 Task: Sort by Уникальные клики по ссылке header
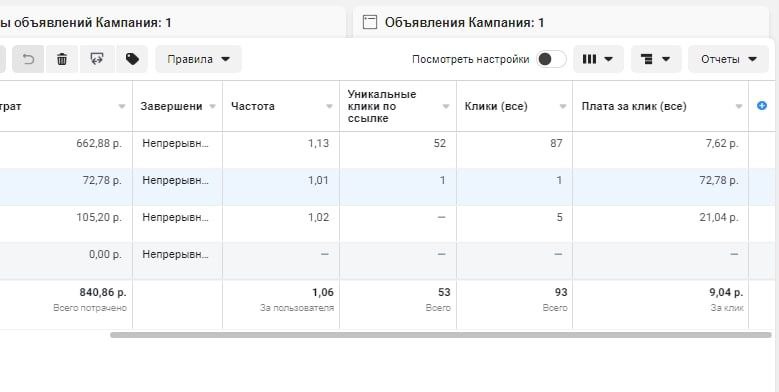[382, 106]
